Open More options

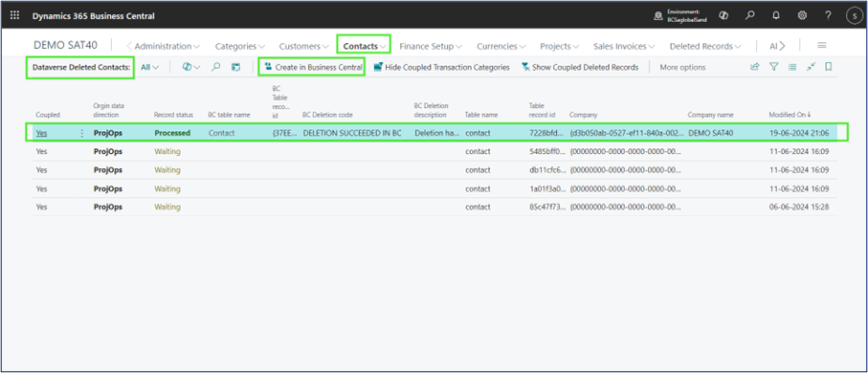tap(682, 67)
